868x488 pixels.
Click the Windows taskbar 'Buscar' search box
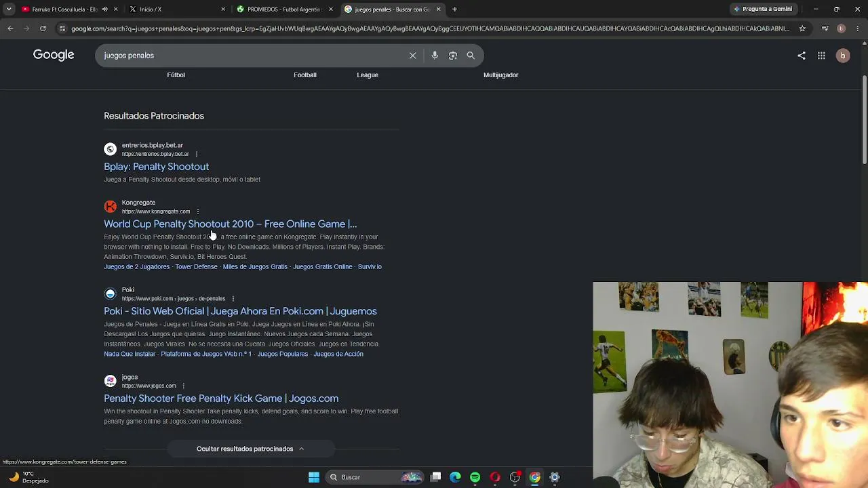tap(376, 477)
